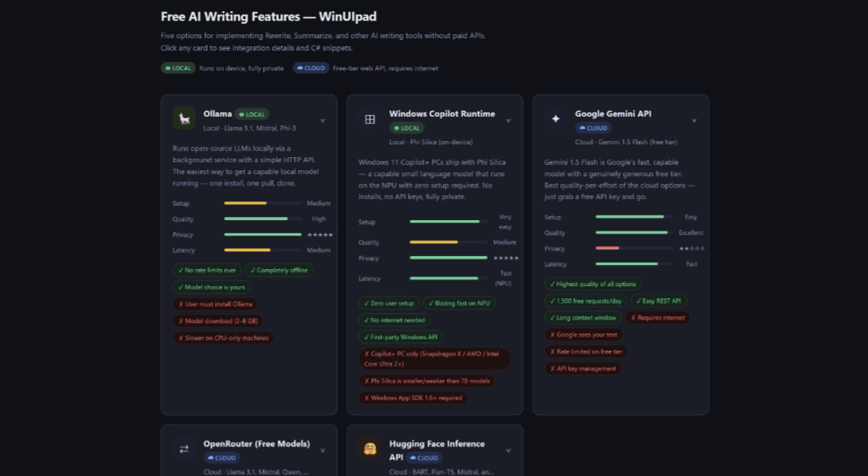Image resolution: width=868 pixels, height=476 pixels.
Task: Click the CLOUD badge on Gemini card
Action: [x=593, y=128]
